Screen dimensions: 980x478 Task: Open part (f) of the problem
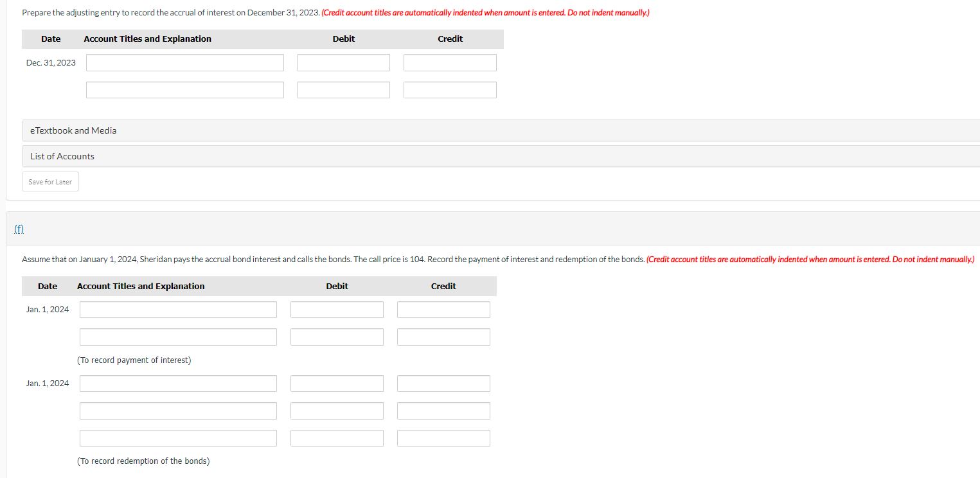[x=19, y=229]
